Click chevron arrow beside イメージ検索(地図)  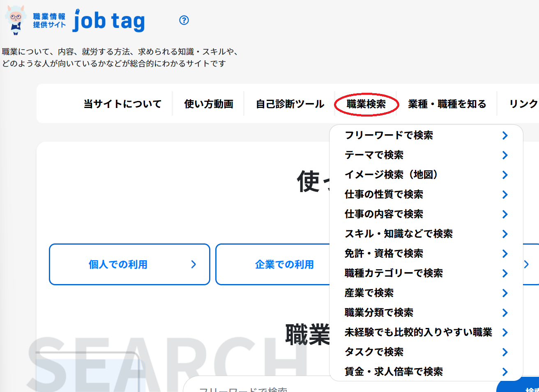click(x=505, y=175)
